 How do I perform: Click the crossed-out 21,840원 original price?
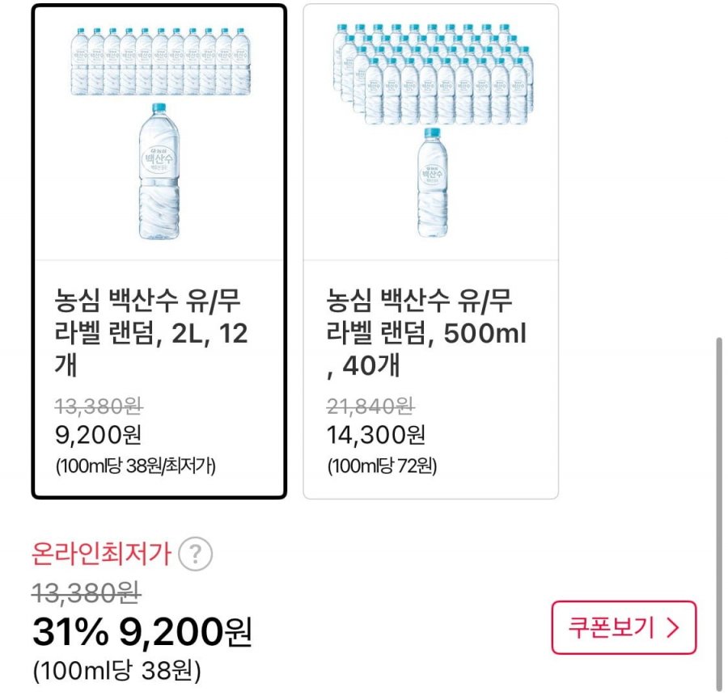(370, 404)
